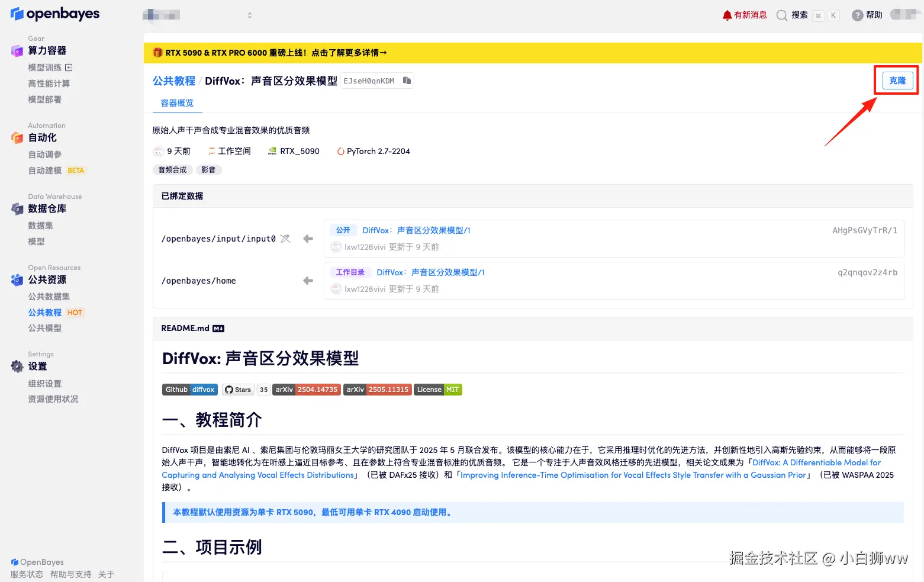This screenshot has width=924, height=582.
Task: Switch to the 容器概览 tab
Action: point(177,103)
